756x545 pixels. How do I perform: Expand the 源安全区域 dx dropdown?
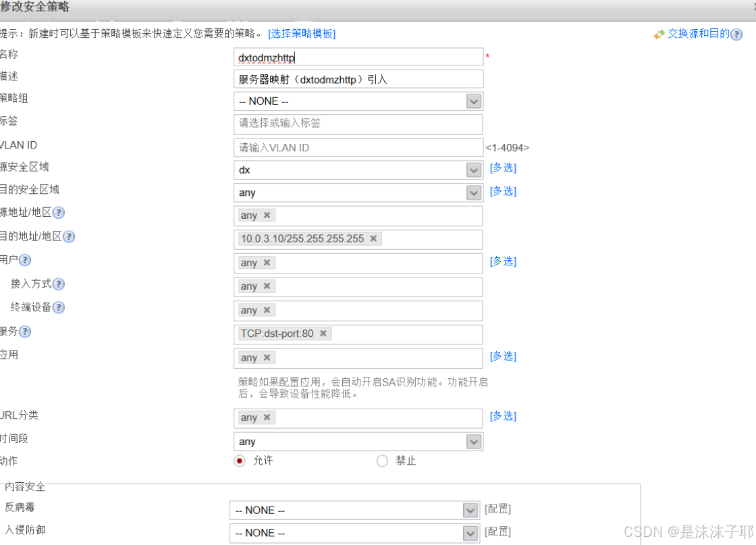point(474,170)
